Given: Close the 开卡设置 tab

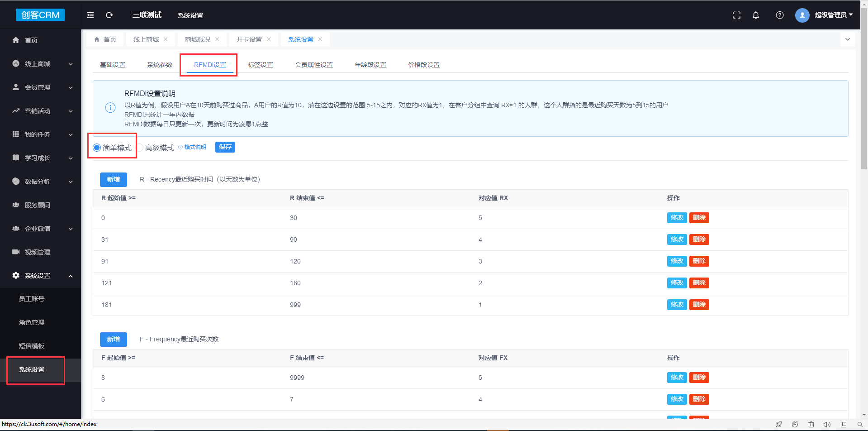Looking at the screenshot, I should point(269,39).
